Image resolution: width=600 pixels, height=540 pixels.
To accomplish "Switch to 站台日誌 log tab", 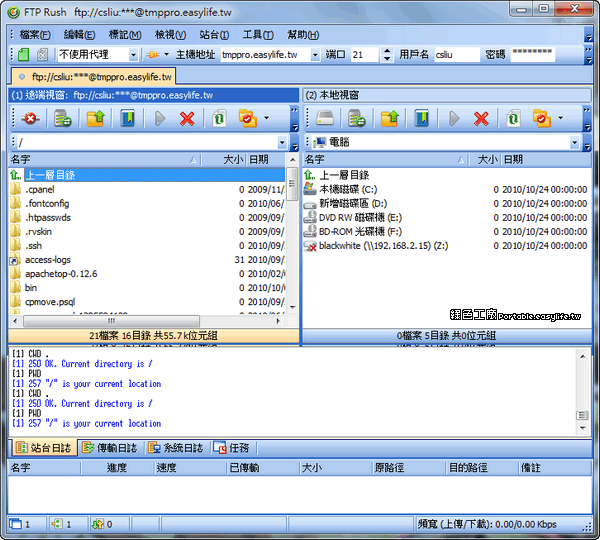I will 44,448.
